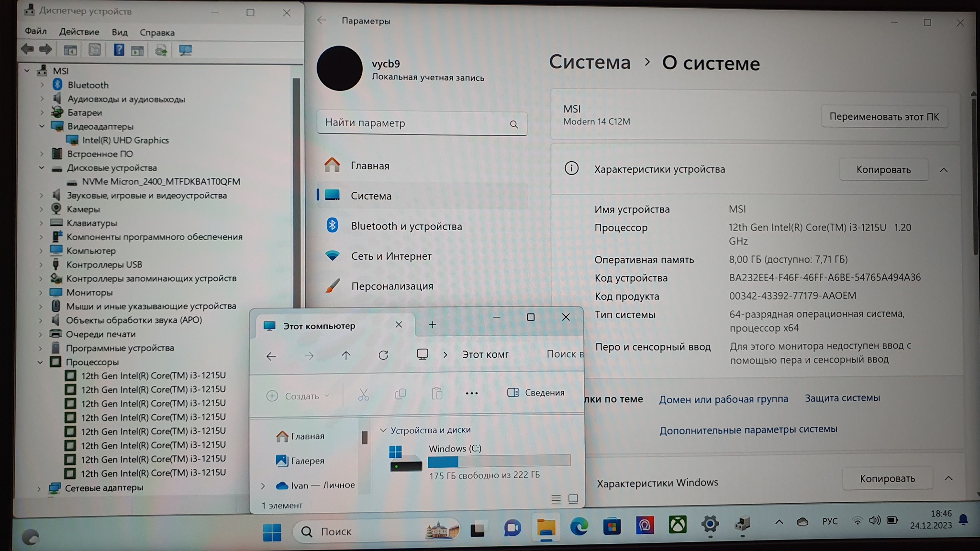Image resolution: width=980 pixels, height=551 pixels.
Task: Click the blue help icon in Device Manager toolbar
Action: pyautogui.click(x=119, y=50)
